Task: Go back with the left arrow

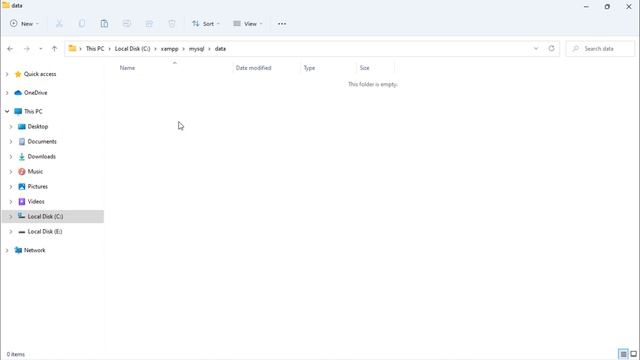Action: tap(10, 49)
